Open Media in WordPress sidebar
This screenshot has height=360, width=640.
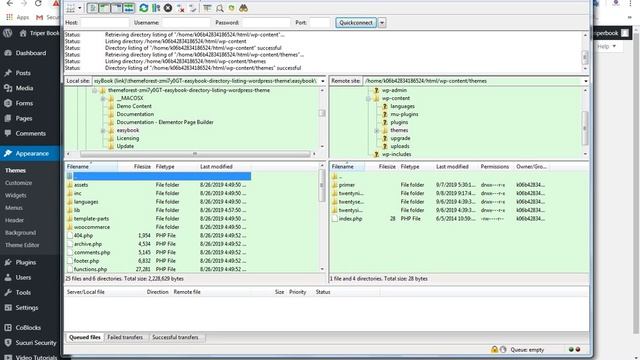(24, 88)
